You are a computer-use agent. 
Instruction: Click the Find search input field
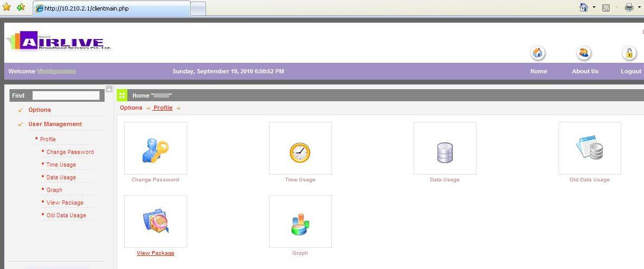(x=66, y=95)
